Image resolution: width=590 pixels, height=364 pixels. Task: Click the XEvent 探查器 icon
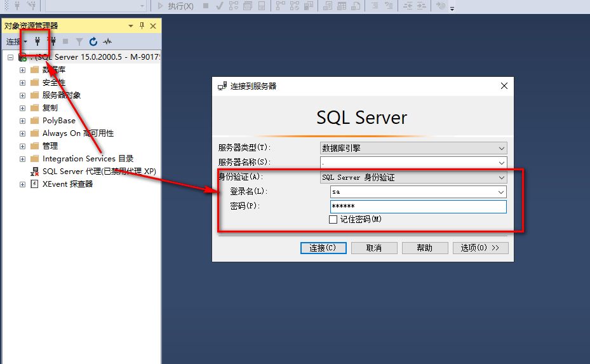click(35, 184)
